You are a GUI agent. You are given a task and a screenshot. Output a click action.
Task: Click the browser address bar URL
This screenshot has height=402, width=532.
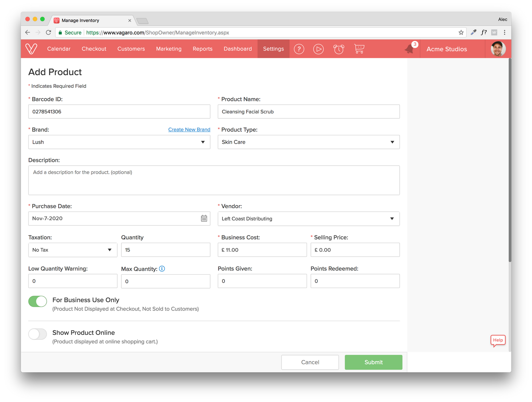click(158, 33)
